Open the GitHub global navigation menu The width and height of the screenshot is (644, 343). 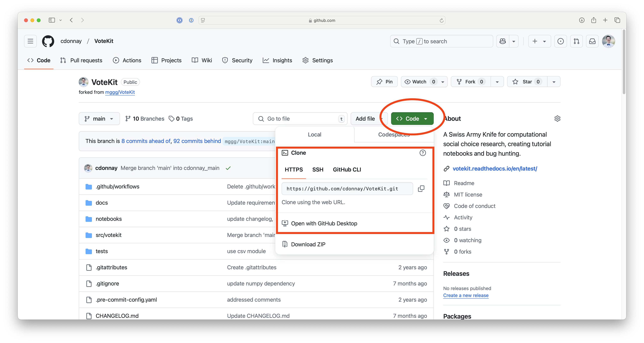click(30, 41)
